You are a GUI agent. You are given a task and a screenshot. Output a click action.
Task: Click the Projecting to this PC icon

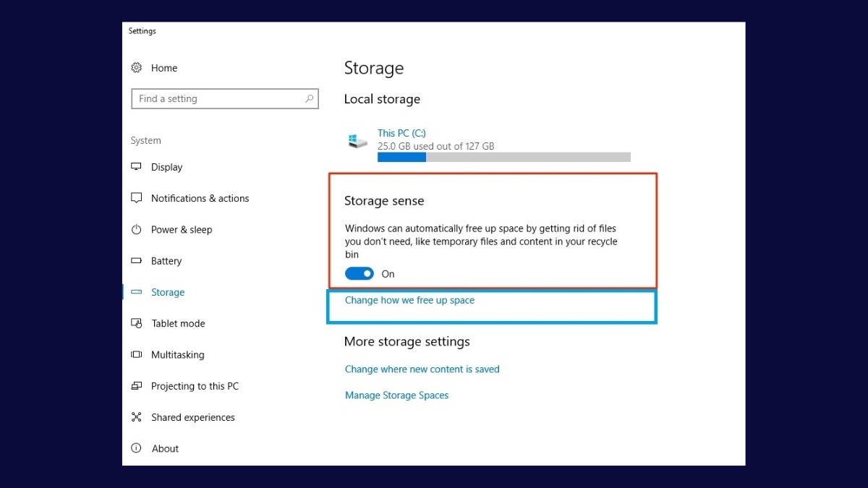coord(136,386)
